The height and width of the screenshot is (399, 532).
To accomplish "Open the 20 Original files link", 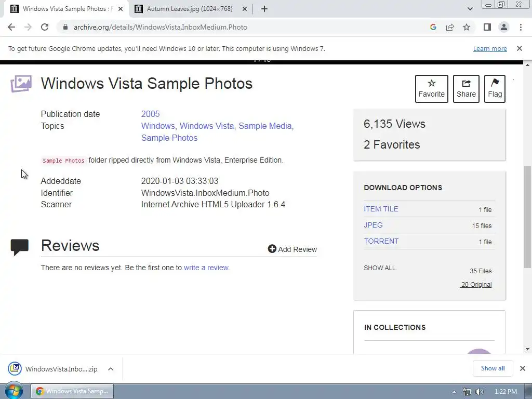I will 476,284.
